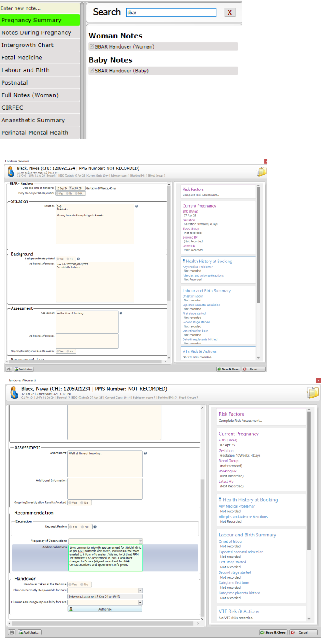Click patient avatar in Handover window showing Recommendation
327x644 pixels.
coord(15,393)
